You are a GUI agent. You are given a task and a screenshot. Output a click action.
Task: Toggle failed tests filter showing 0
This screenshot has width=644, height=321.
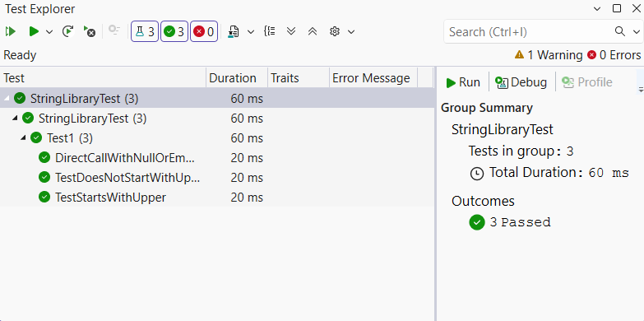[204, 31]
